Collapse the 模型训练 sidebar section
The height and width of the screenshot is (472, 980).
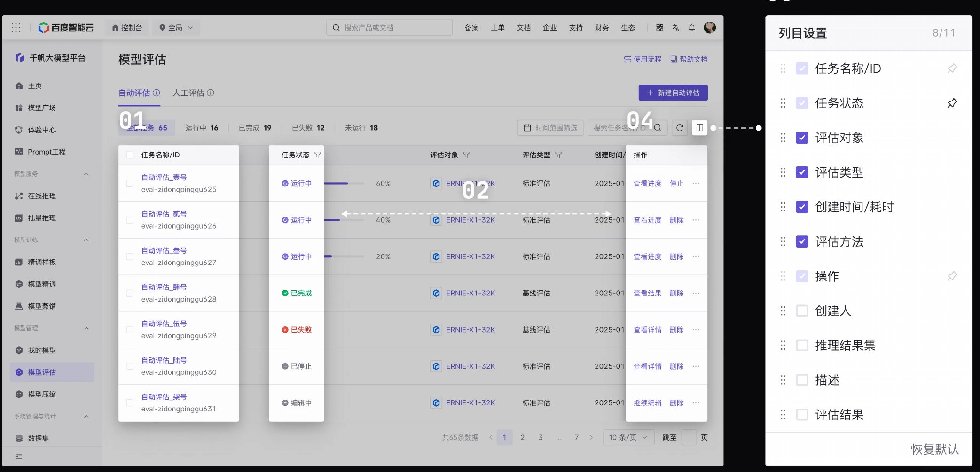[x=86, y=240]
